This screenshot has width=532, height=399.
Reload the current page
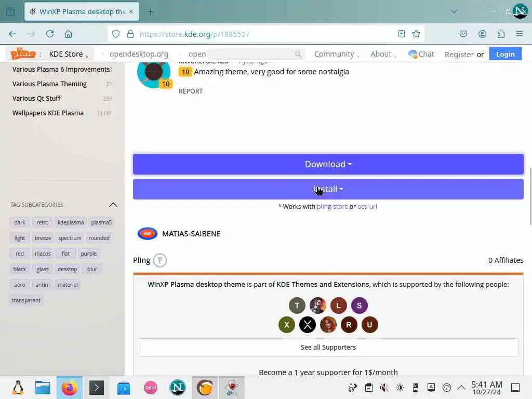click(50, 34)
